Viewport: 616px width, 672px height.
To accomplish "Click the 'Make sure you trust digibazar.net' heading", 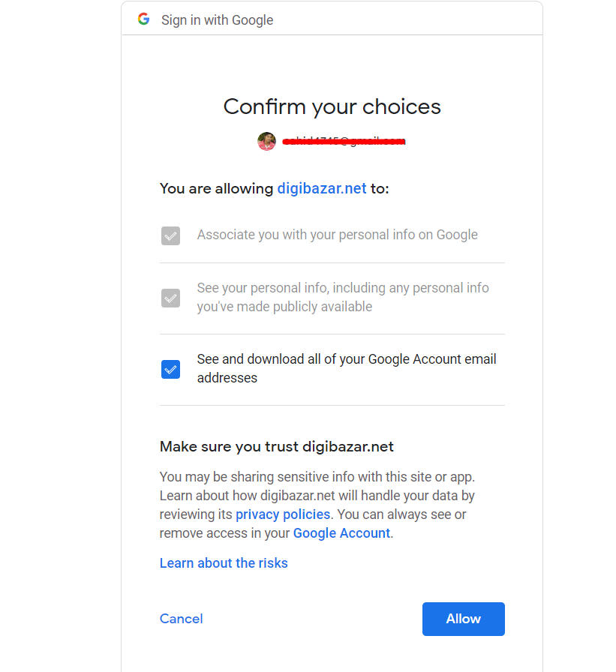I will click(x=277, y=446).
